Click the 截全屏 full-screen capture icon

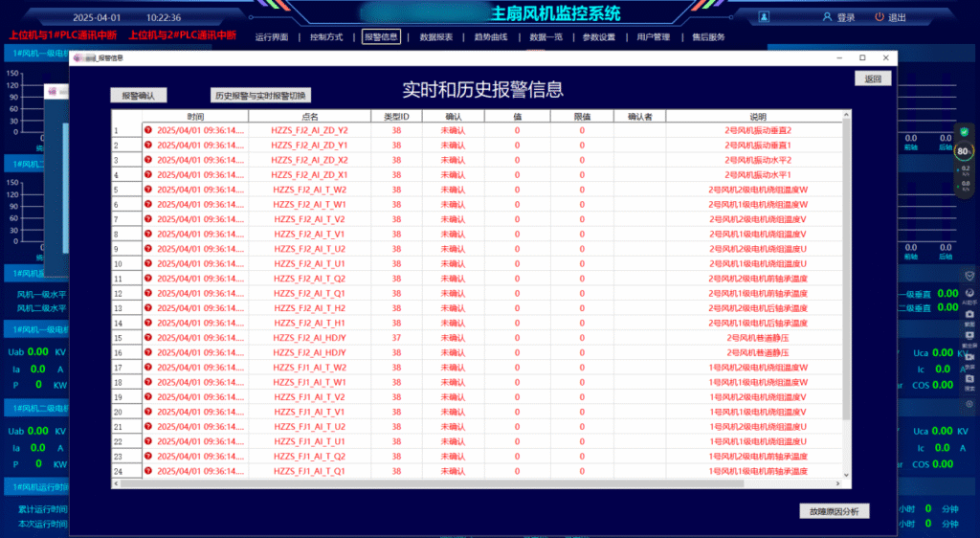969,336
